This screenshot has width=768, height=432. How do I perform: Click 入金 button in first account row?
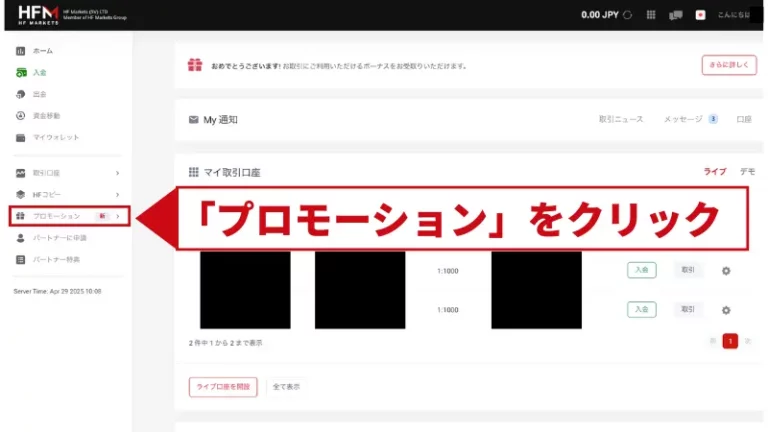(641, 270)
